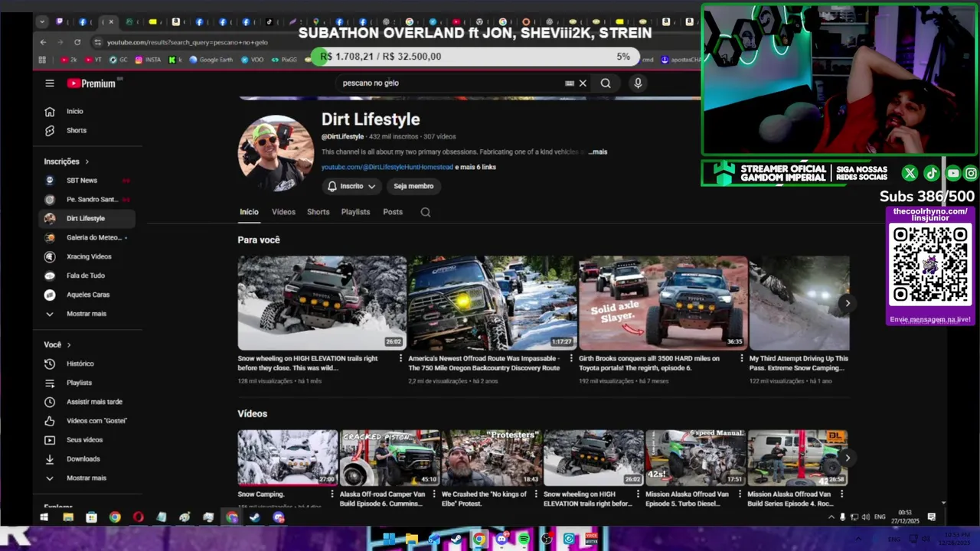980x551 pixels.
Task: Click the browser back arrow
Action: [44, 42]
